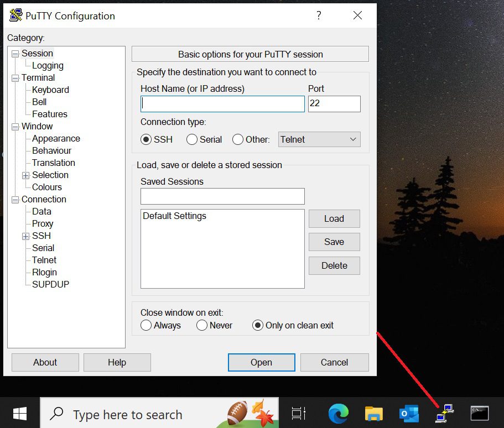
Task: Open File Explorer from the taskbar
Action: coord(374,413)
